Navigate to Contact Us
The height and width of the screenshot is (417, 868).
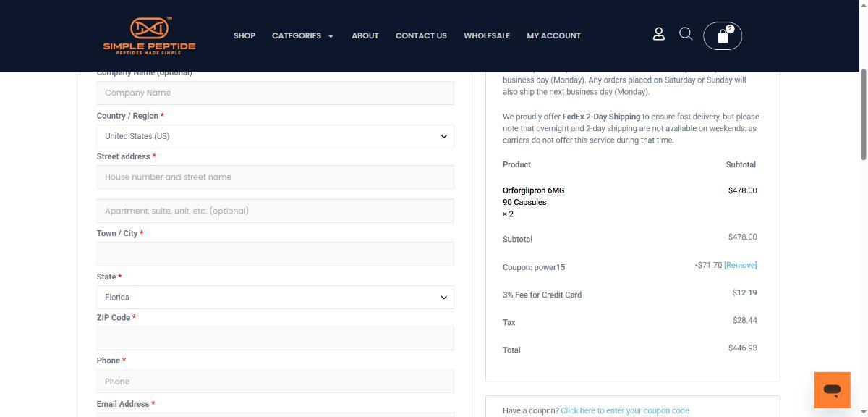pos(421,35)
